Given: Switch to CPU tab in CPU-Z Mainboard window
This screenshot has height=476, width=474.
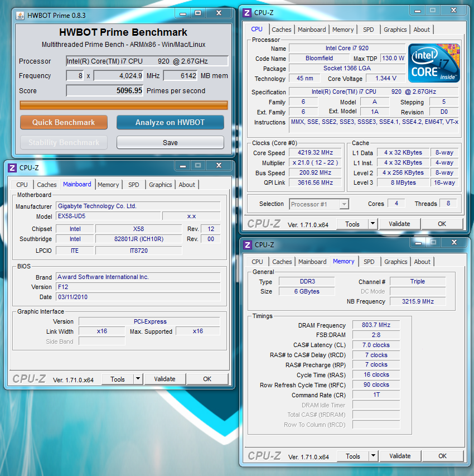Looking at the screenshot, I should (22, 185).
